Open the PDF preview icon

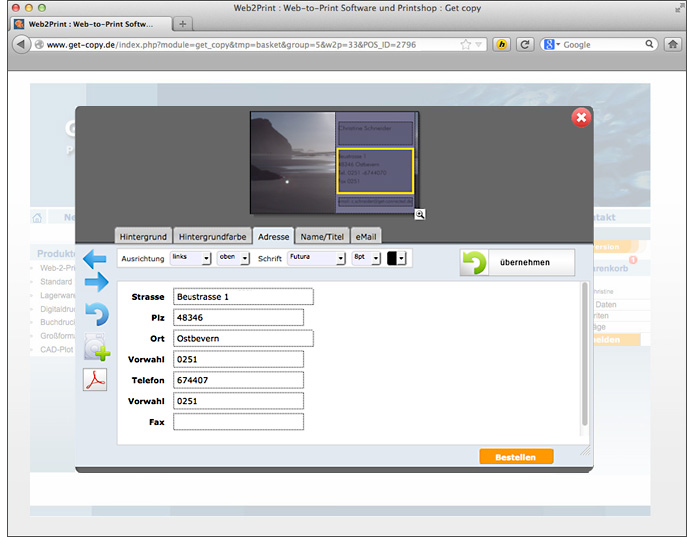[x=95, y=379]
